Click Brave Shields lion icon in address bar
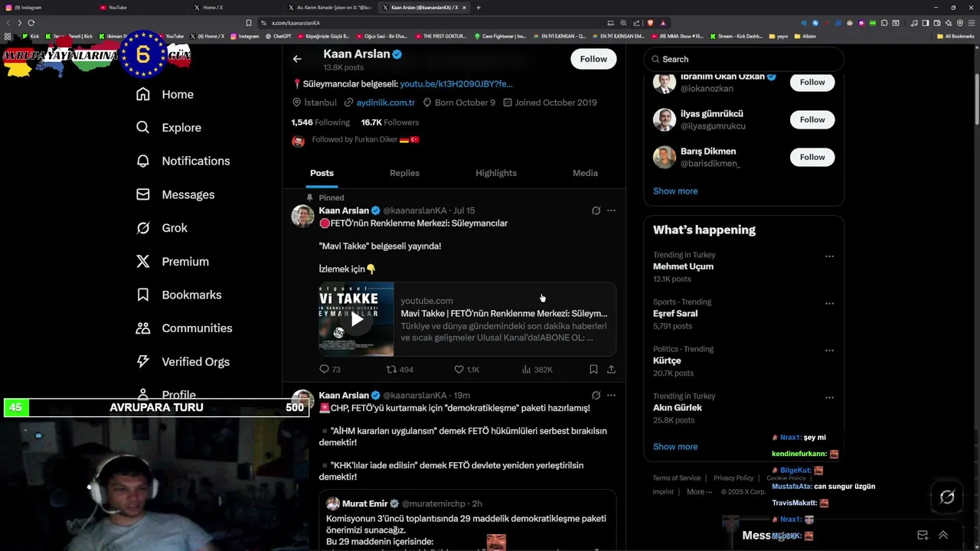This screenshot has width=980, height=551. click(650, 23)
